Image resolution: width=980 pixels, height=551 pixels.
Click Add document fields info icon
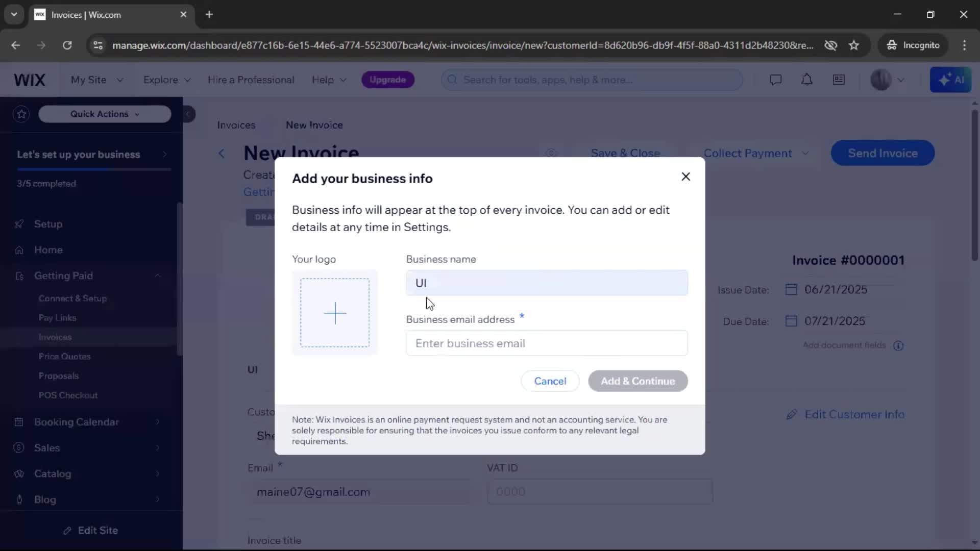pyautogui.click(x=898, y=346)
